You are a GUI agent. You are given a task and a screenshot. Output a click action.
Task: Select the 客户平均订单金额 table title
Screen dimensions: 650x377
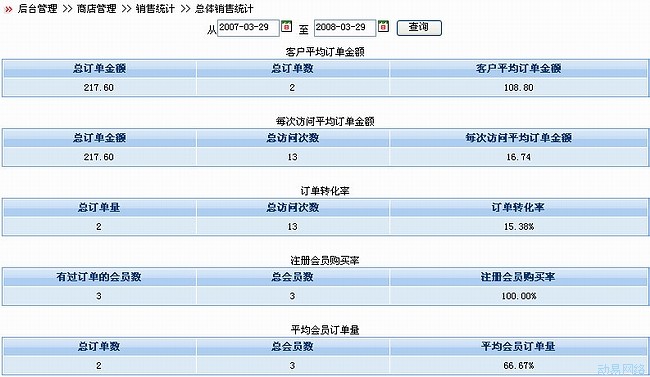click(x=325, y=52)
